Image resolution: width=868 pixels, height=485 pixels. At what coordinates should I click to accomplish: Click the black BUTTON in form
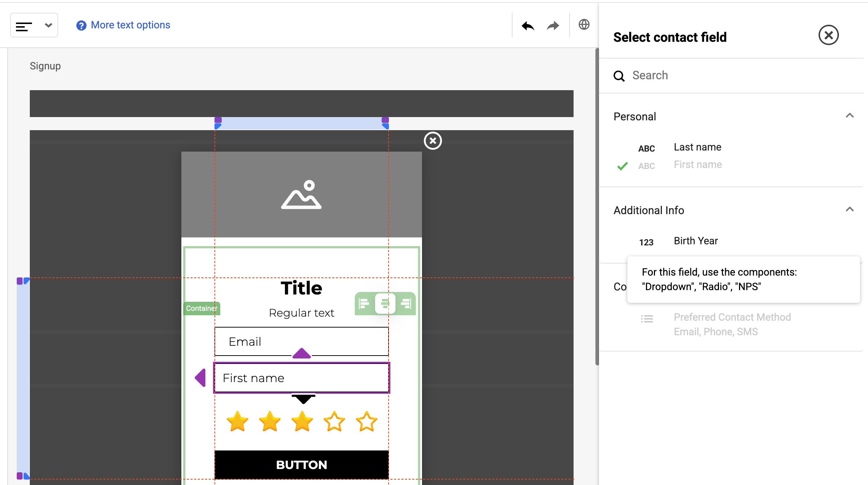click(x=301, y=465)
